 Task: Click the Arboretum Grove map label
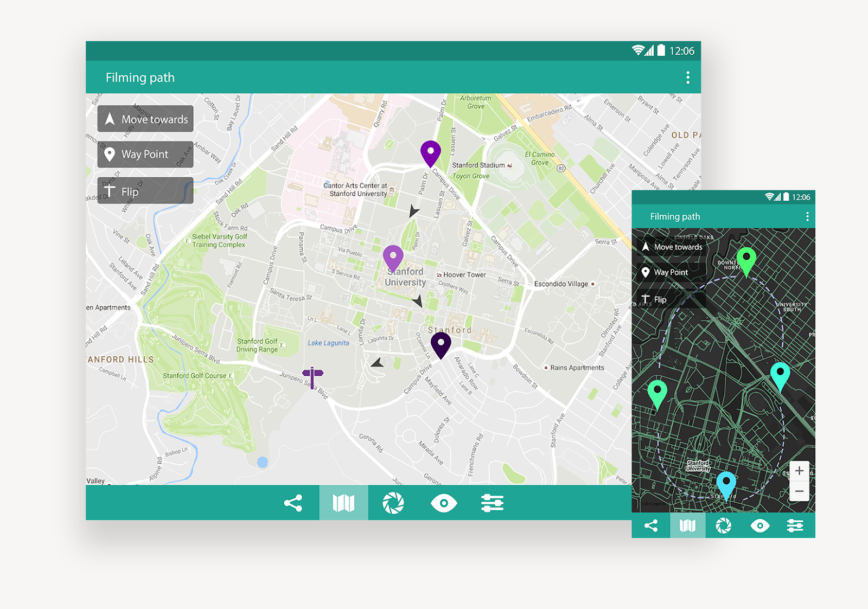coord(476,102)
